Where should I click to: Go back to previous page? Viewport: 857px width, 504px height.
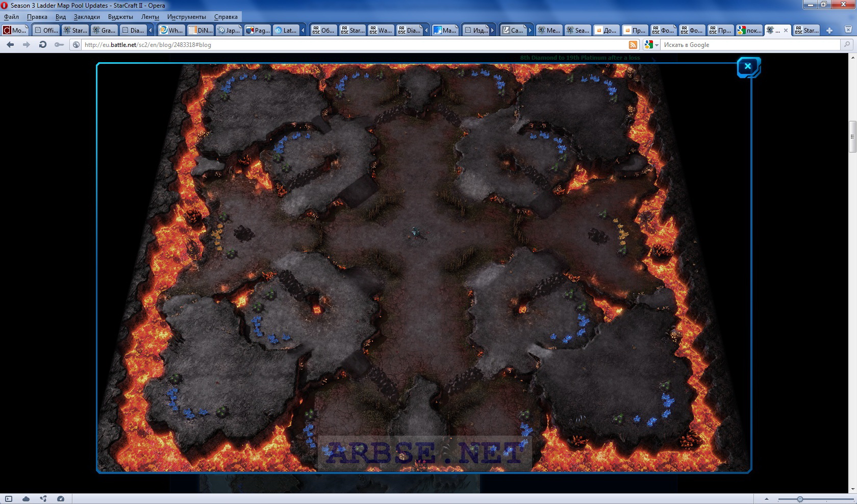tap(10, 44)
